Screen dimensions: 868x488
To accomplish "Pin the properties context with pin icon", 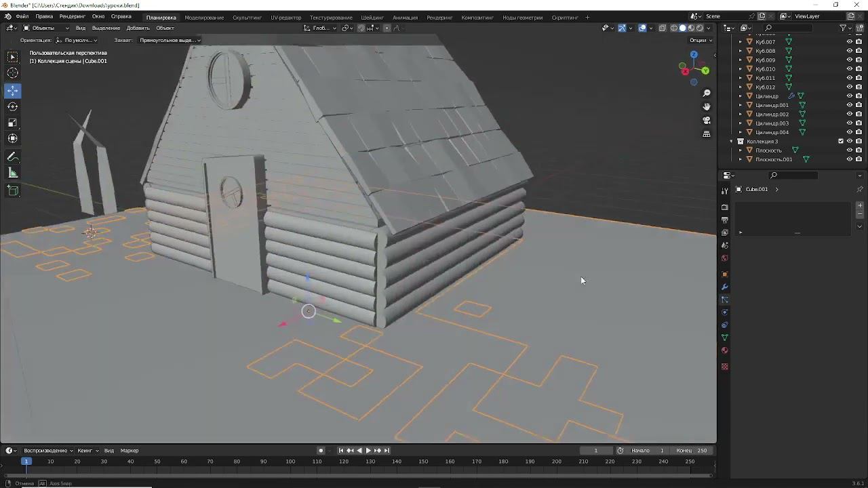I will (860, 189).
